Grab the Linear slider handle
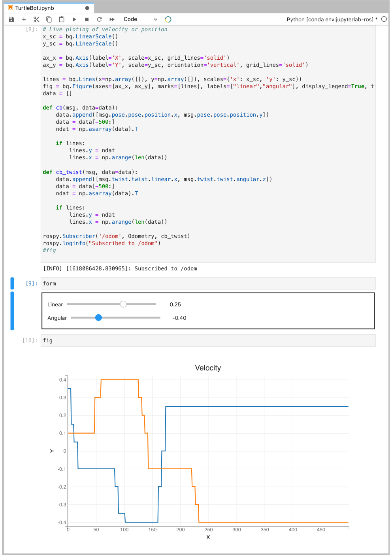This screenshot has width=392, height=555. pos(123,304)
